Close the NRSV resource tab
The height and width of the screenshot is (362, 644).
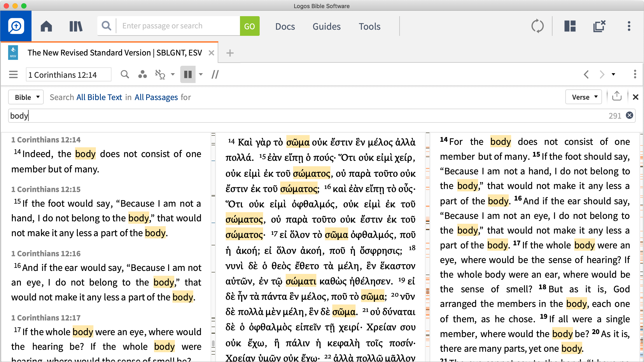(x=212, y=53)
